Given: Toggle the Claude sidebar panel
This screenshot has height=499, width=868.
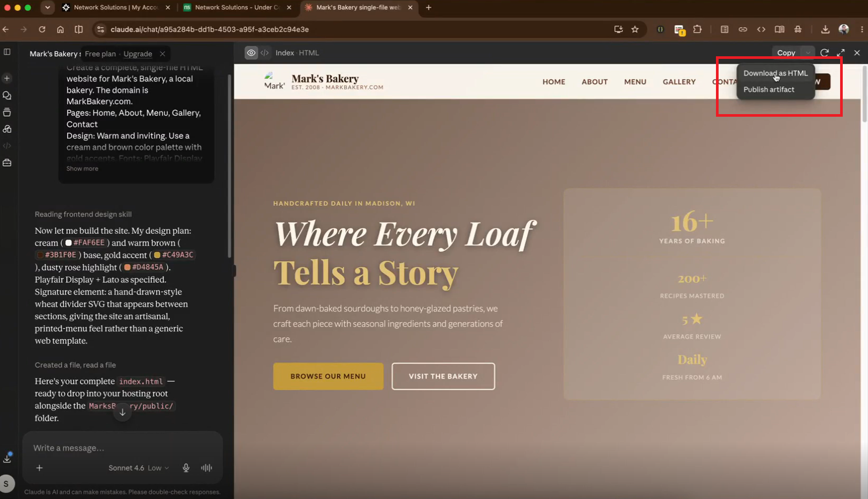Looking at the screenshot, I should pyautogui.click(x=7, y=52).
